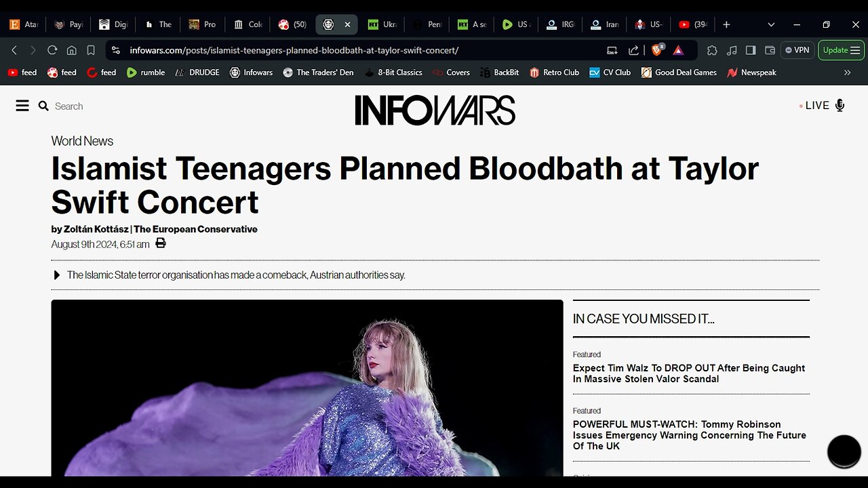Open the 'CV Club' bookmark

click(610, 73)
